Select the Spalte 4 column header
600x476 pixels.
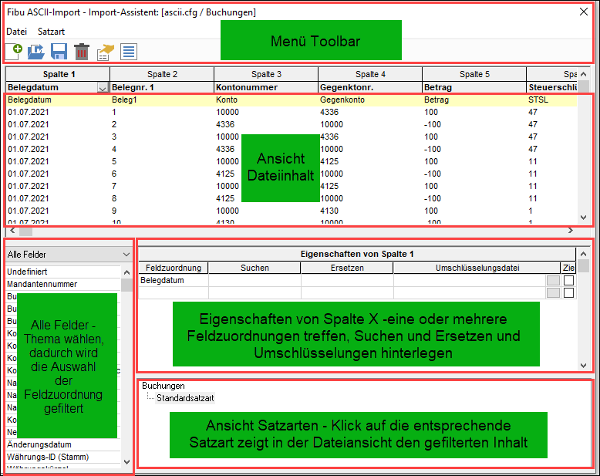pos(370,74)
